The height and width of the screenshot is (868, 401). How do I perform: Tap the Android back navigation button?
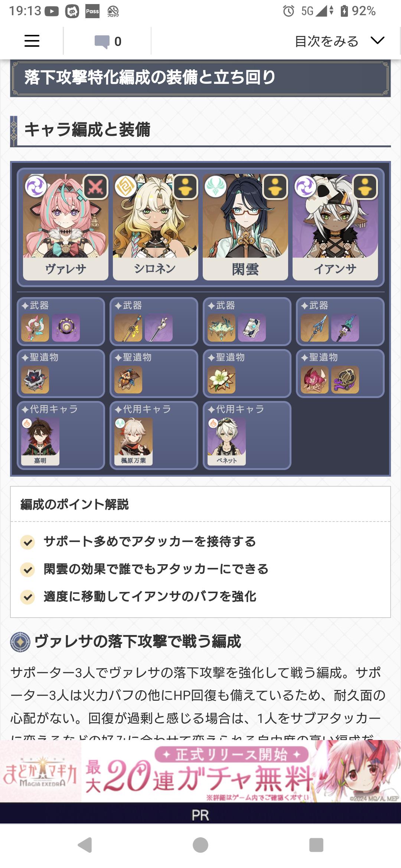(85, 845)
